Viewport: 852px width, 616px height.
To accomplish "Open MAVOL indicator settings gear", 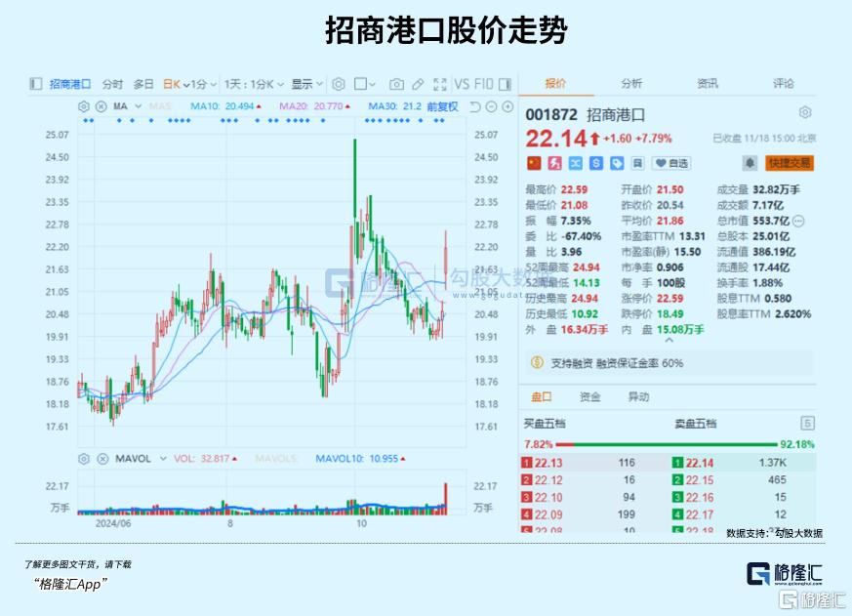I will [84, 459].
